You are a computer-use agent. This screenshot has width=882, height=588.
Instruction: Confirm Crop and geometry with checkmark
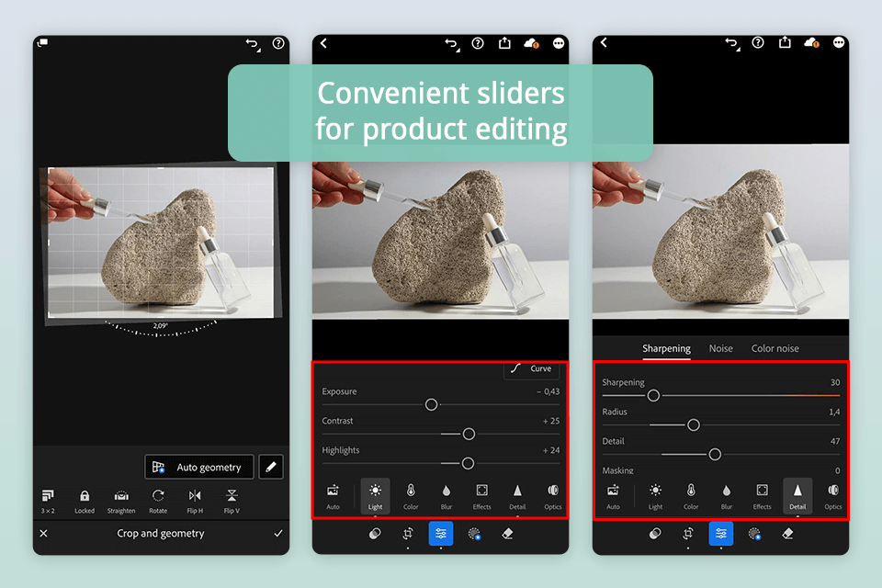click(x=277, y=533)
